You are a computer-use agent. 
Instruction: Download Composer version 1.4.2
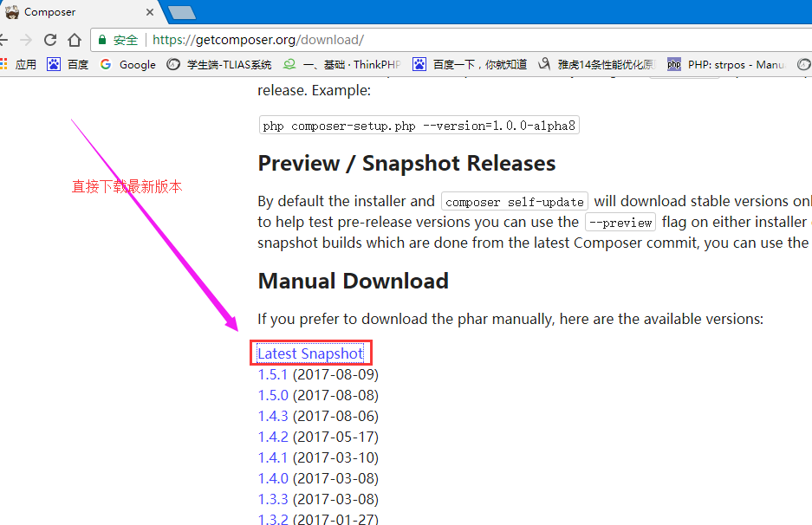273,437
